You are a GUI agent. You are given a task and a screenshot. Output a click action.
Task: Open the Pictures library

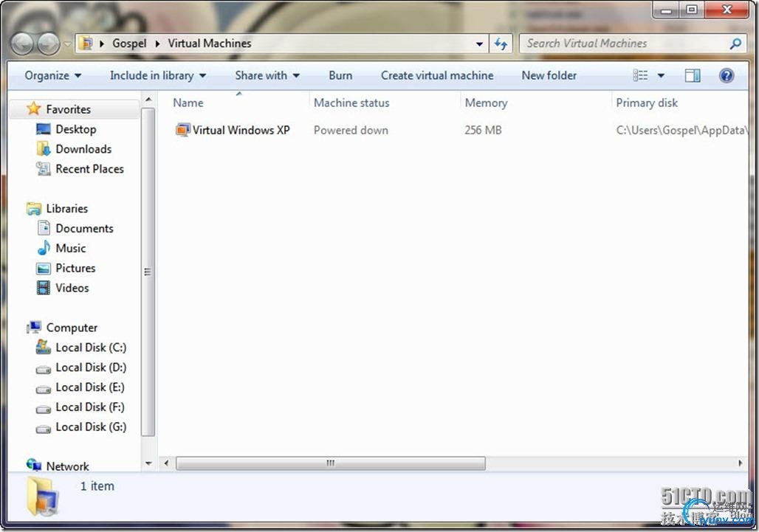pyautogui.click(x=75, y=268)
